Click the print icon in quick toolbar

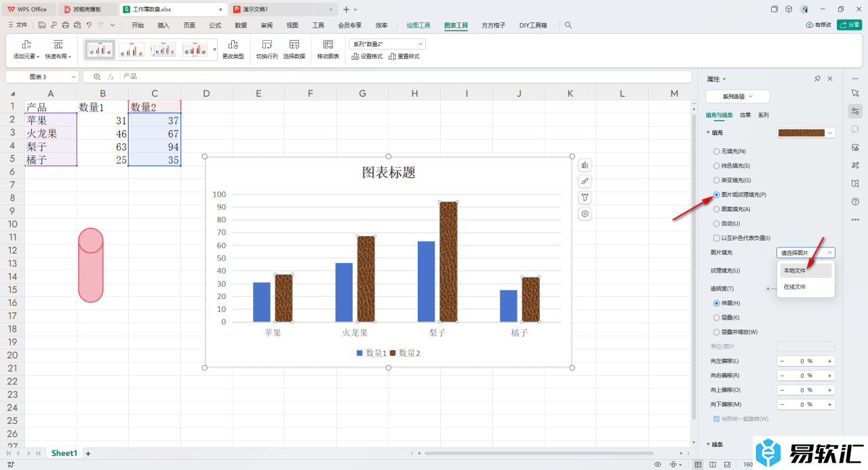[65, 25]
